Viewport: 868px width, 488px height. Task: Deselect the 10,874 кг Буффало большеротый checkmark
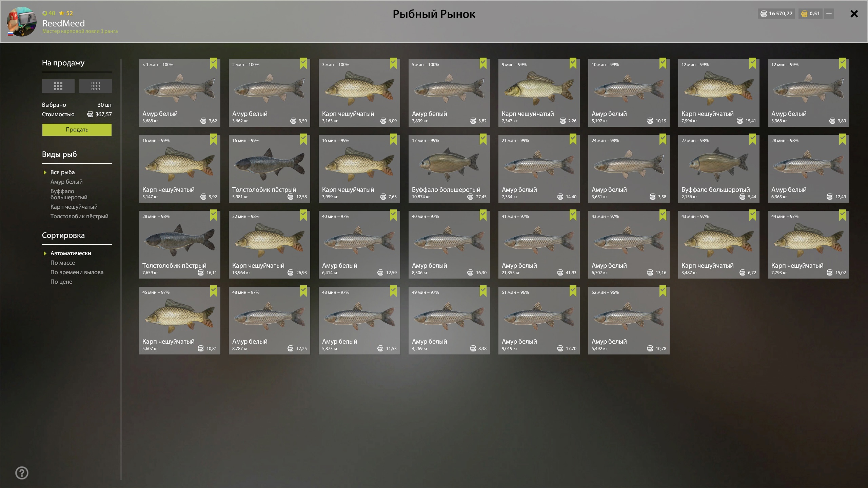[x=483, y=139]
